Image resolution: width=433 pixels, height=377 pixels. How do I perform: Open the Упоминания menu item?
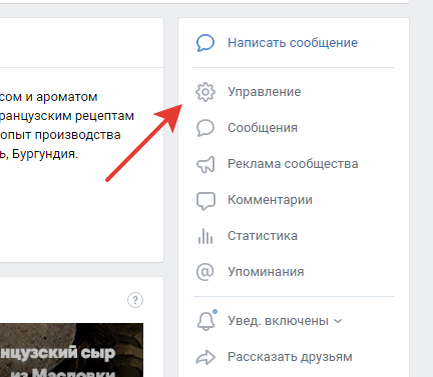pyautogui.click(x=266, y=272)
